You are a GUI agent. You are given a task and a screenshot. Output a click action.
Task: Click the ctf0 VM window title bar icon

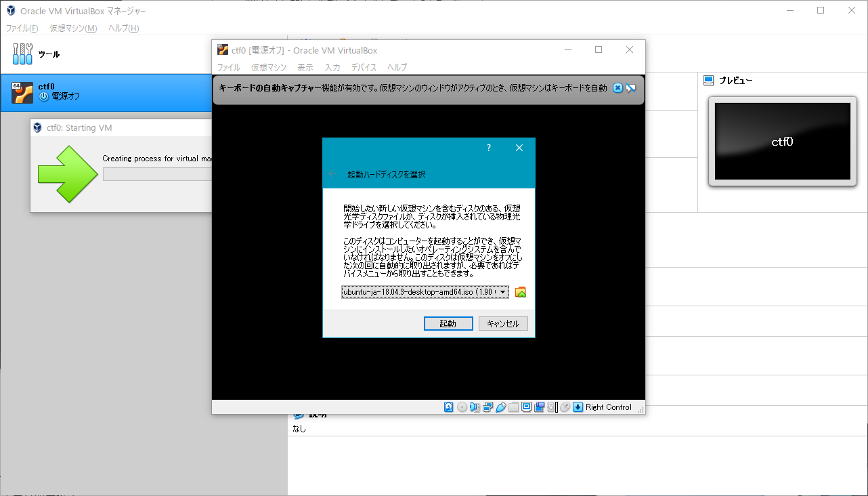[223, 50]
